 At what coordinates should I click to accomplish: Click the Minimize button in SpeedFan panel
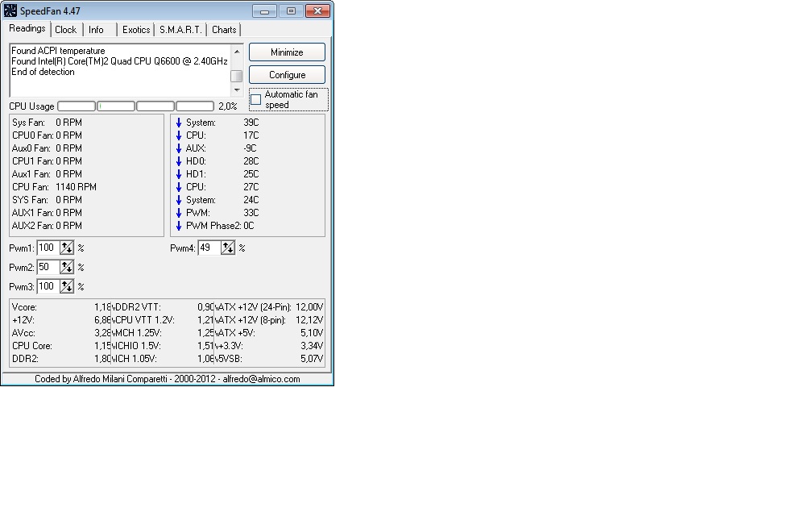287,52
